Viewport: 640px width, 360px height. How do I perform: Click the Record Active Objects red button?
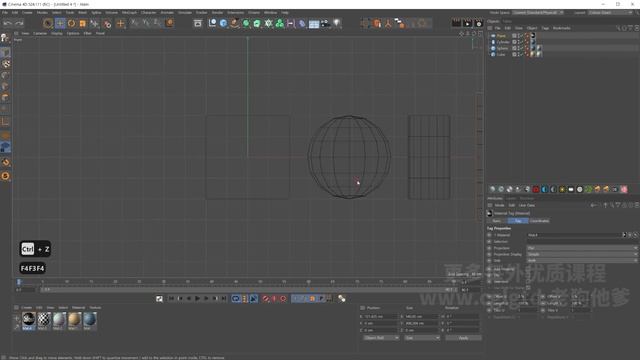pyautogui.click(x=266, y=299)
